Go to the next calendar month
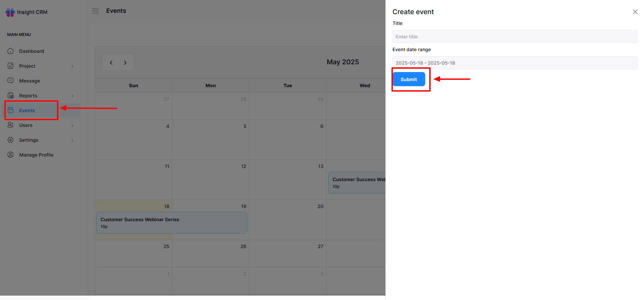Viewport: 644px width, 300px height. (x=125, y=63)
